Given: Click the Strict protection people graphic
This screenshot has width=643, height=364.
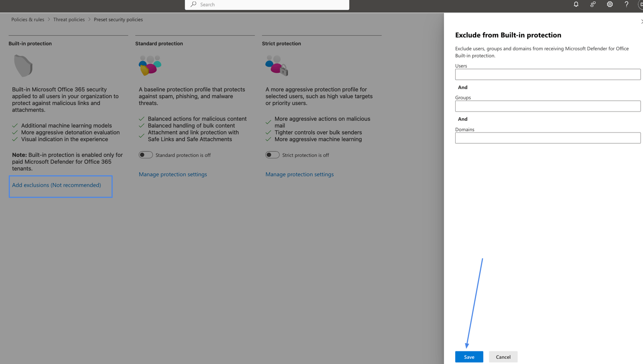Looking at the screenshot, I should pyautogui.click(x=276, y=66).
